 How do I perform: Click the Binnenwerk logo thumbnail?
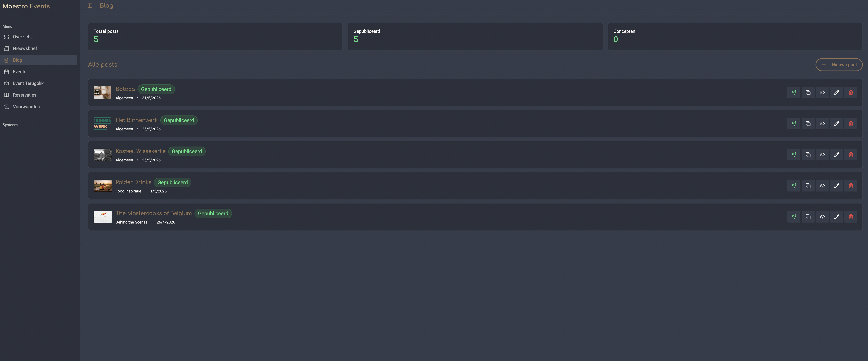(x=103, y=123)
